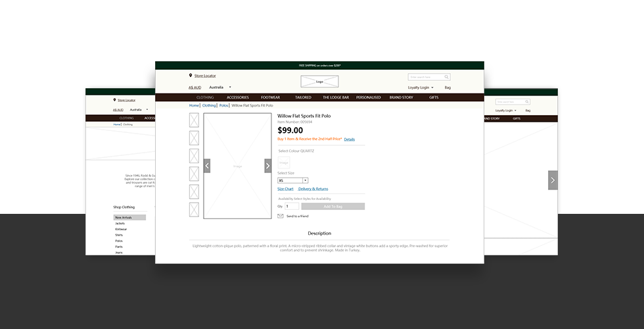
Task: Select the second product thumbnail in the gallery column
Action: (x=194, y=138)
